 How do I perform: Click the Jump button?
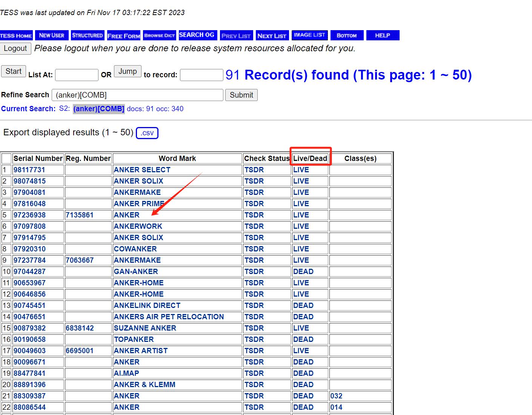128,71
